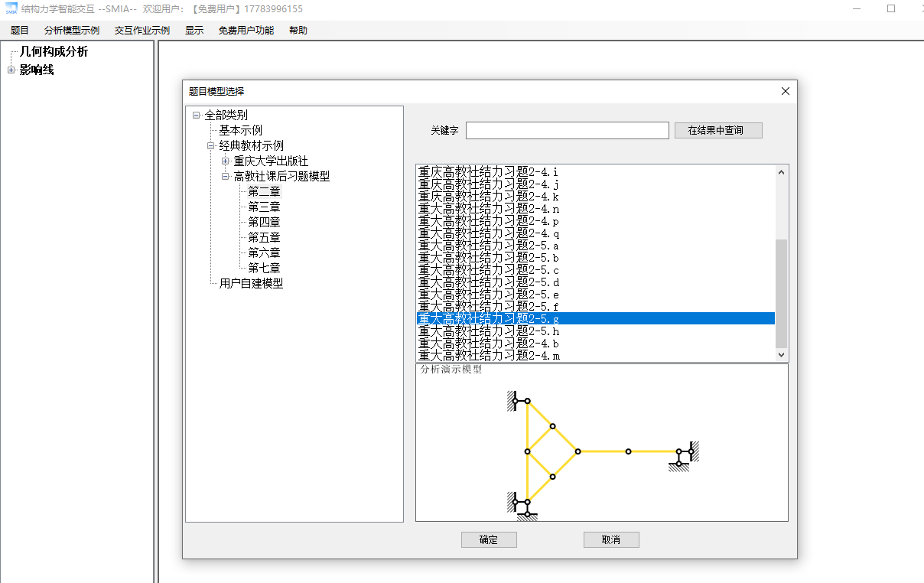The image size is (924, 583).
Task: Select list item 重庆高教社结力习题2-4.i
Action: tap(595, 172)
